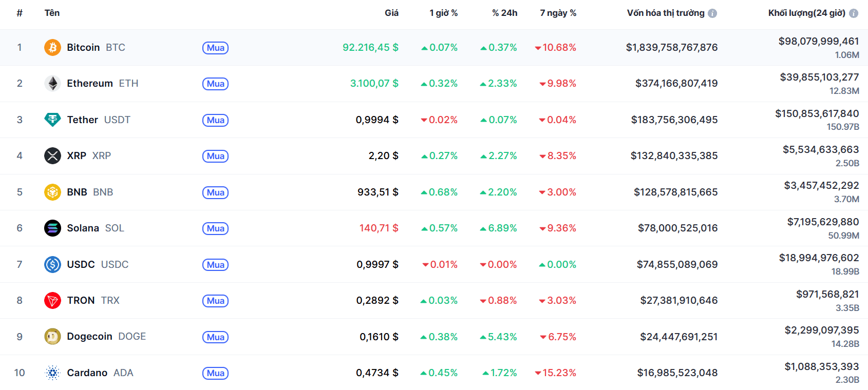Click Mua button in USDC row
This screenshot has height=390, width=868.
pyautogui.click(x=215, y=265)
